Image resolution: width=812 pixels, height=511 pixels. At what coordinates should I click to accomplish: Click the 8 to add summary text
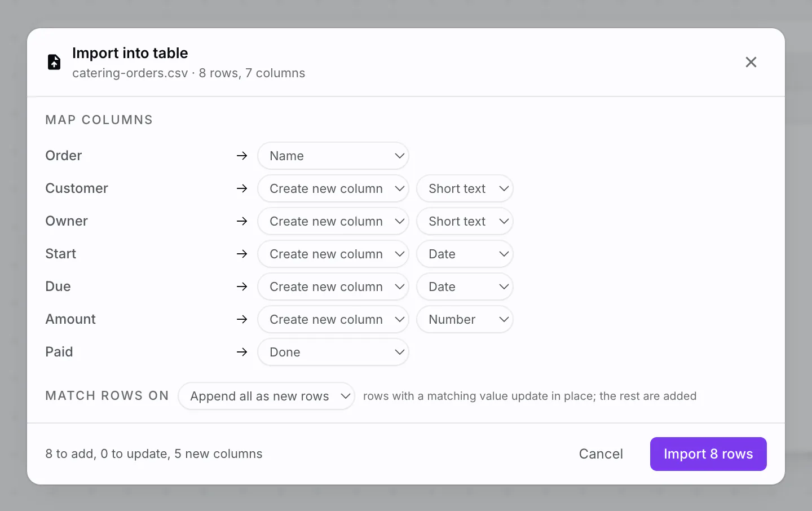click(154, 454)
